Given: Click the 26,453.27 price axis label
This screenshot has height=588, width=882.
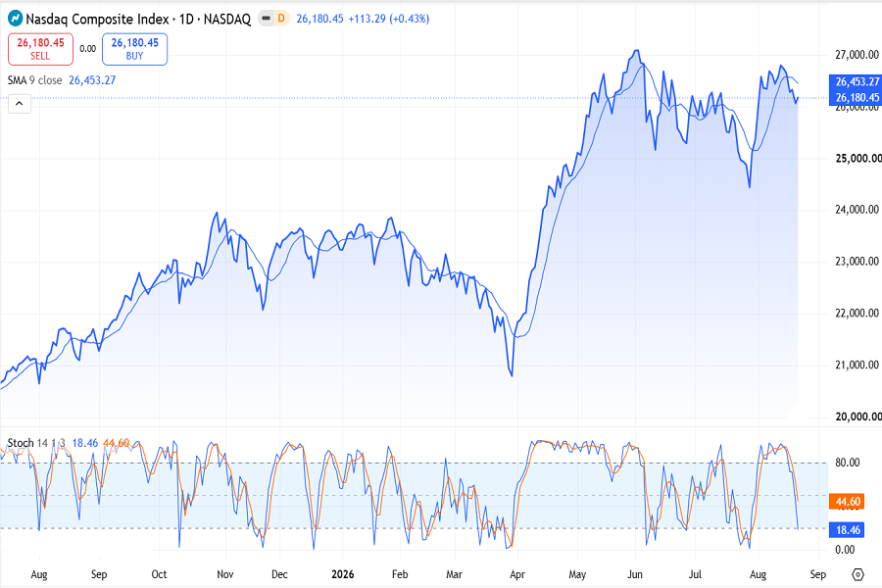Looking at the screenshot, I should (x=856, y=82).
